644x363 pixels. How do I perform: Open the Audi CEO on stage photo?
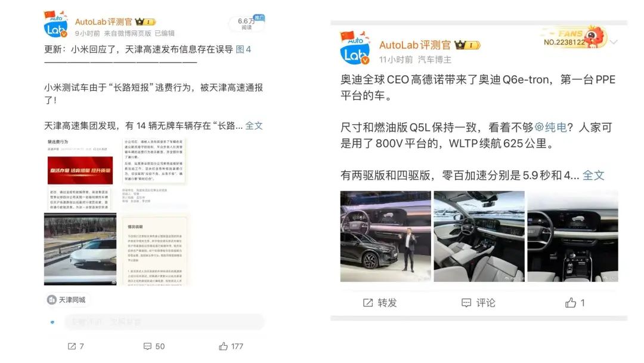386,236
